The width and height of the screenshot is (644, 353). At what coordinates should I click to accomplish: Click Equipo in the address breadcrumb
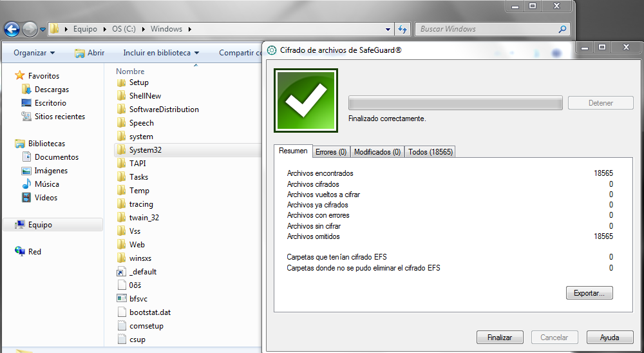[85, 29]
